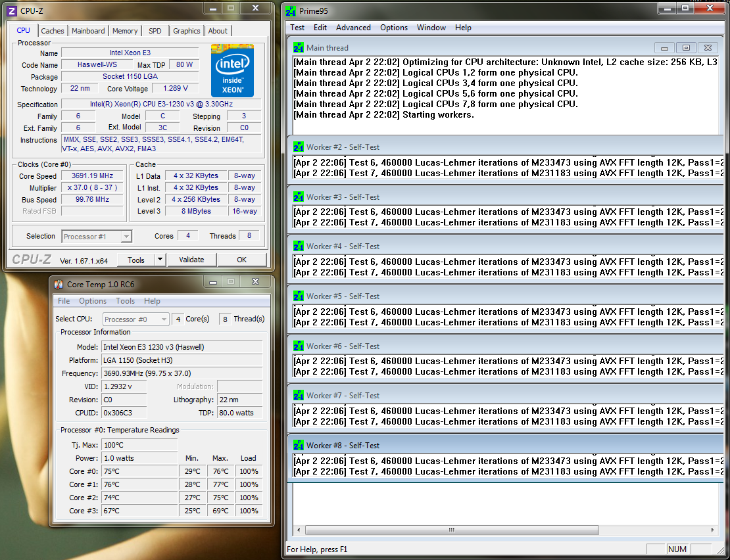Click the Level 3 cache value 8 MBytes
Screen dimensions: 730x560
(196, 211)
